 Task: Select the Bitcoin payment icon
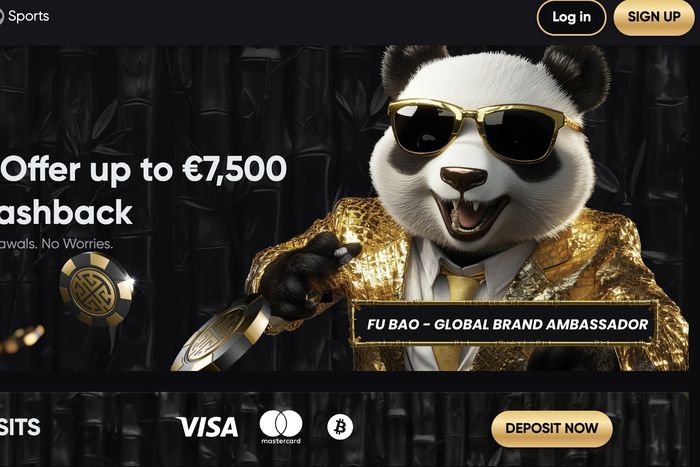point(340,427)
